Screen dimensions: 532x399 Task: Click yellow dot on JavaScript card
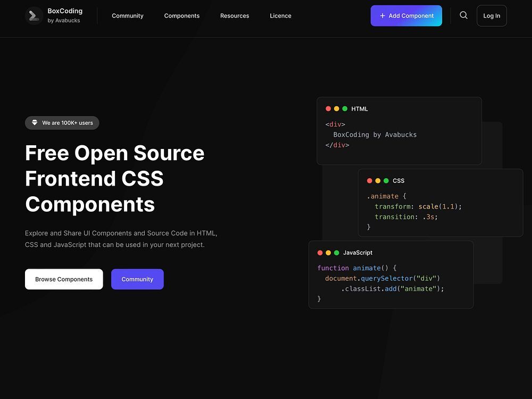[328, 253]
